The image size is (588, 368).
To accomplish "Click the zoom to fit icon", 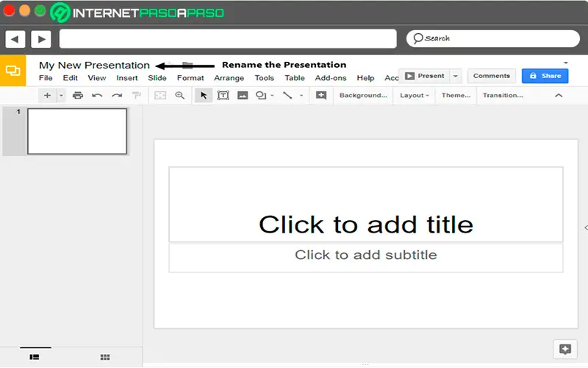I will (x=160, y=96).
